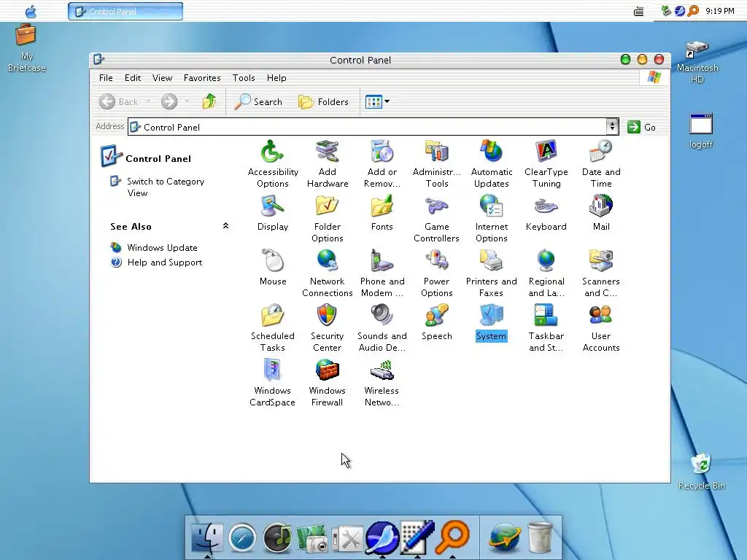Open Regional and Language Options icon

546,273
